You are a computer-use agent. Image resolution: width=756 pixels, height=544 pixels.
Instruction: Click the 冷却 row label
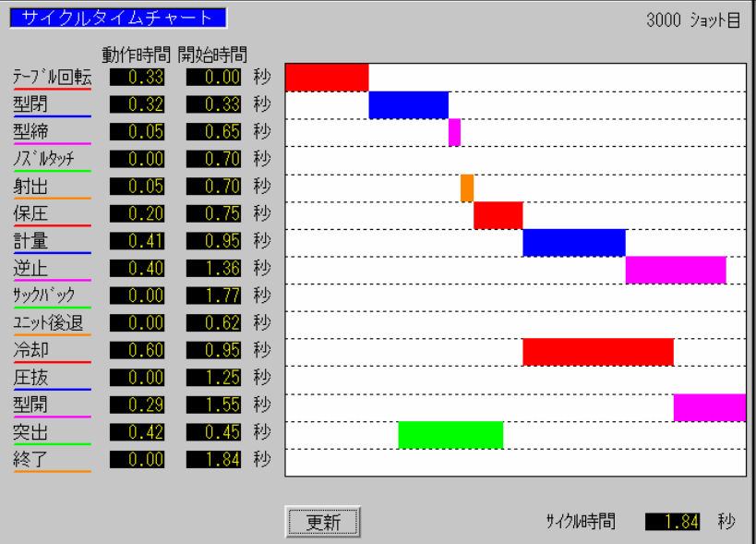30,350
